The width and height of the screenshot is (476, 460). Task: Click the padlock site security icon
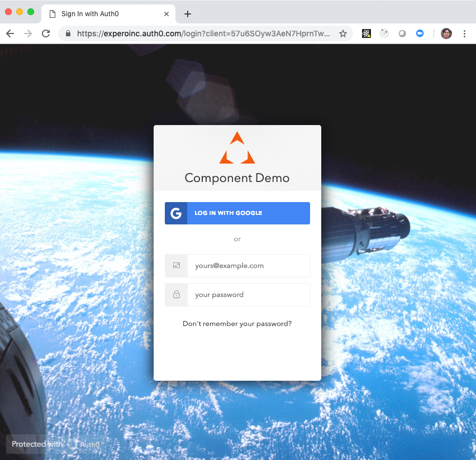tap(68, 33)
